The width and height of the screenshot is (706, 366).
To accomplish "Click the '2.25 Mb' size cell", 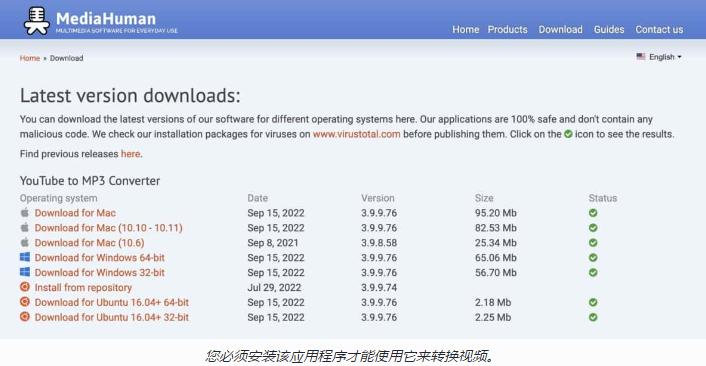I will tap(493, 317).
